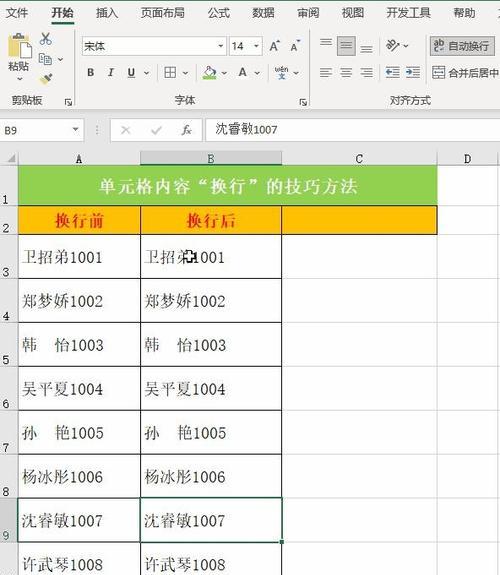Switch to the 开发工具 tab
500x575 pixels.
(x=408, y=13)
